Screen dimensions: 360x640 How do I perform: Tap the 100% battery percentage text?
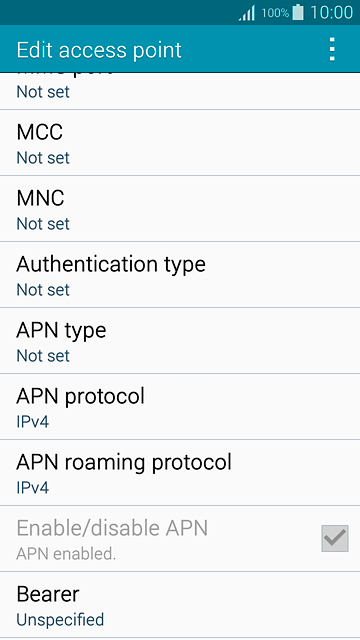coord(275,13)
